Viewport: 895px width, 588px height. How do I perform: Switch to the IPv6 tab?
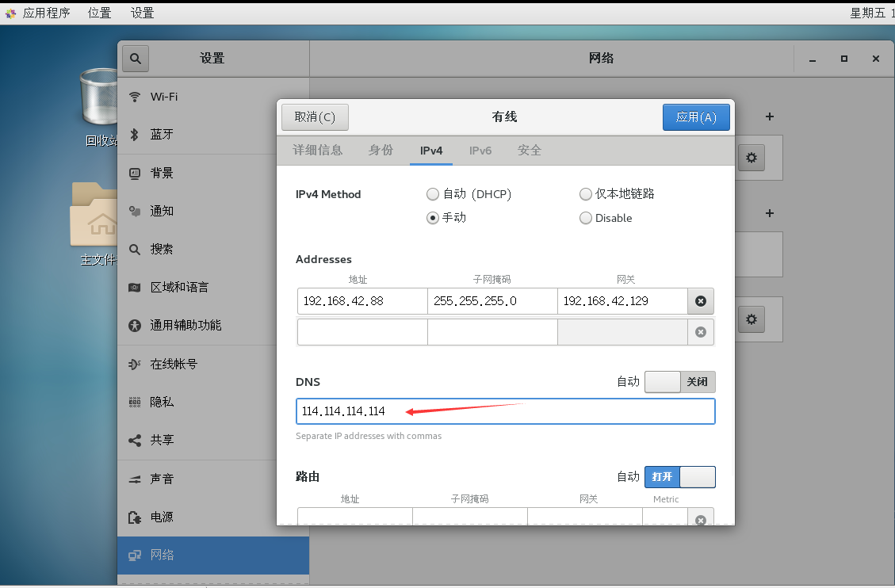(480, 151)
